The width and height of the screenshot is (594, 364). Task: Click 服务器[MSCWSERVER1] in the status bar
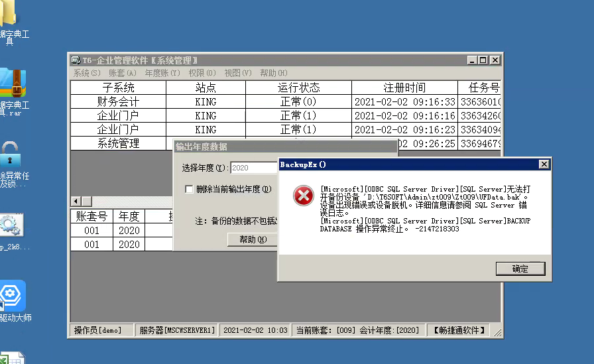pos(177,330)
